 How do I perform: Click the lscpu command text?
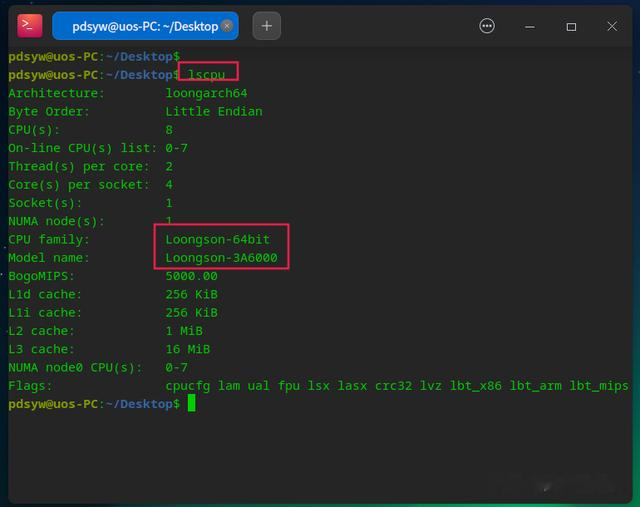tap(207, 75)
